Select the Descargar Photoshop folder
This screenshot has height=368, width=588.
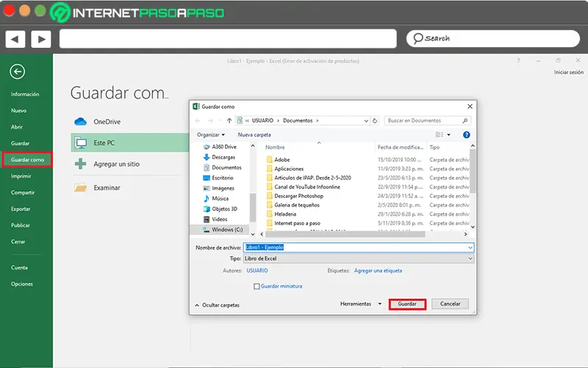(x=295, y=196)
